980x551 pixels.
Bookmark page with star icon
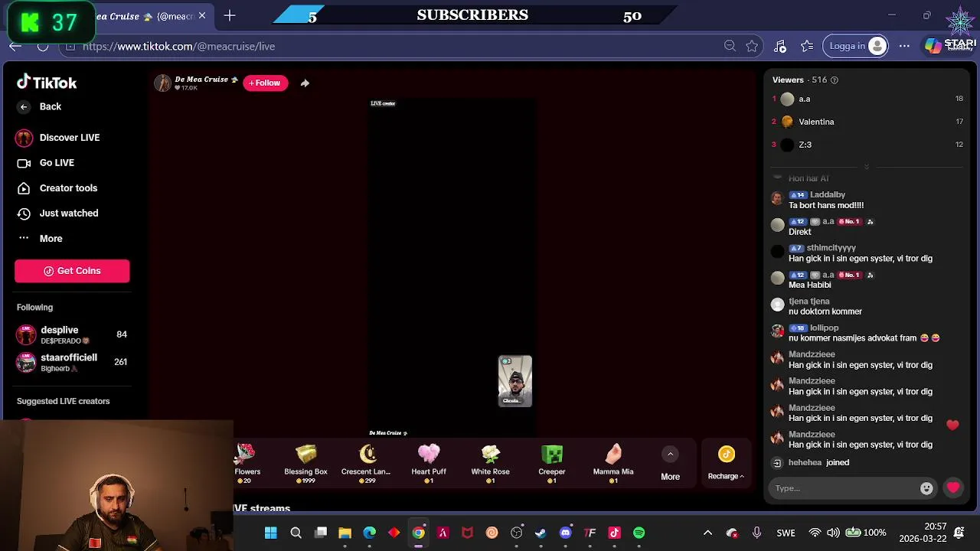[752, 46]
